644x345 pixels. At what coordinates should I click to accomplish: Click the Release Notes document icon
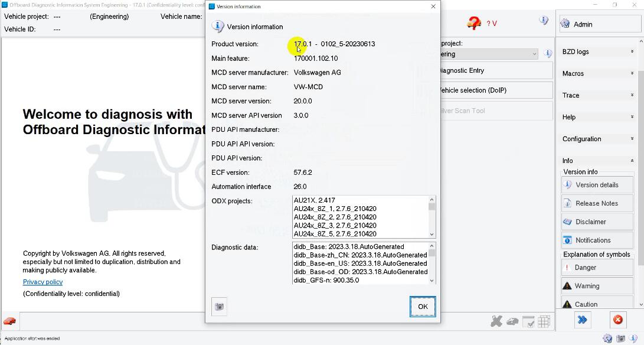tap(568, 203)
